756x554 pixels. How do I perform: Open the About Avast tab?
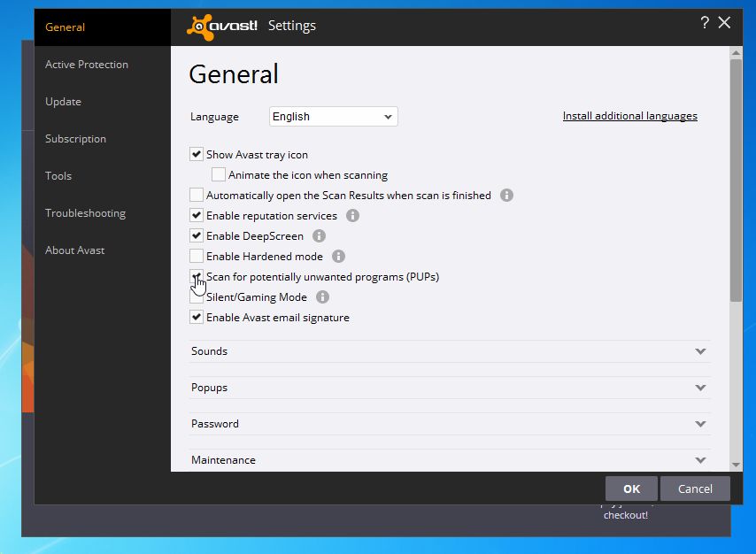[102, 250]
